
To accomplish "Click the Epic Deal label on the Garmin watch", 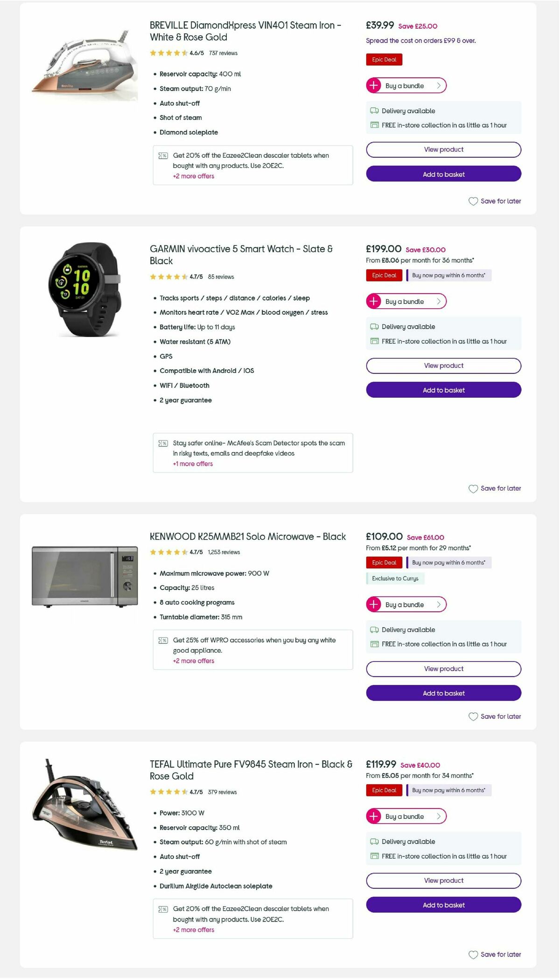I will point(384,275).
